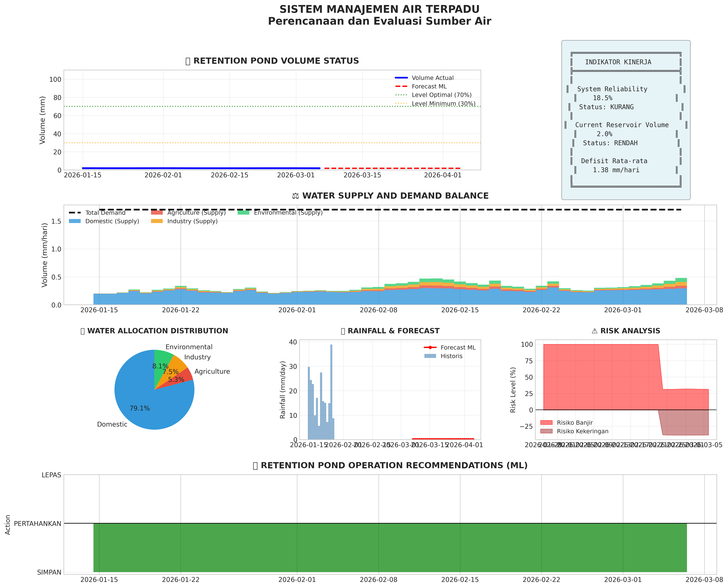
Task: Click the Total Demand dashed legend entry
Action: point(75,213)
